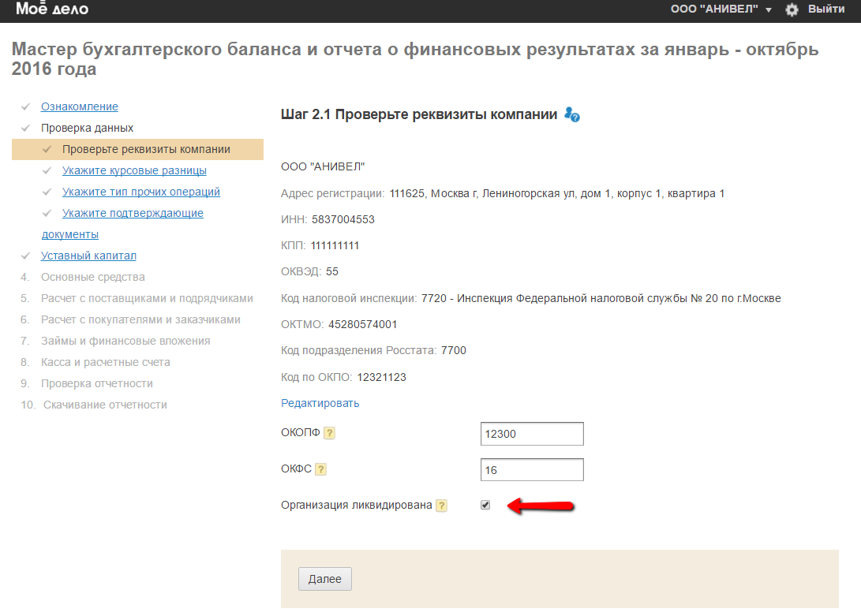Show the ОКОПФ question mark hint

329,433
